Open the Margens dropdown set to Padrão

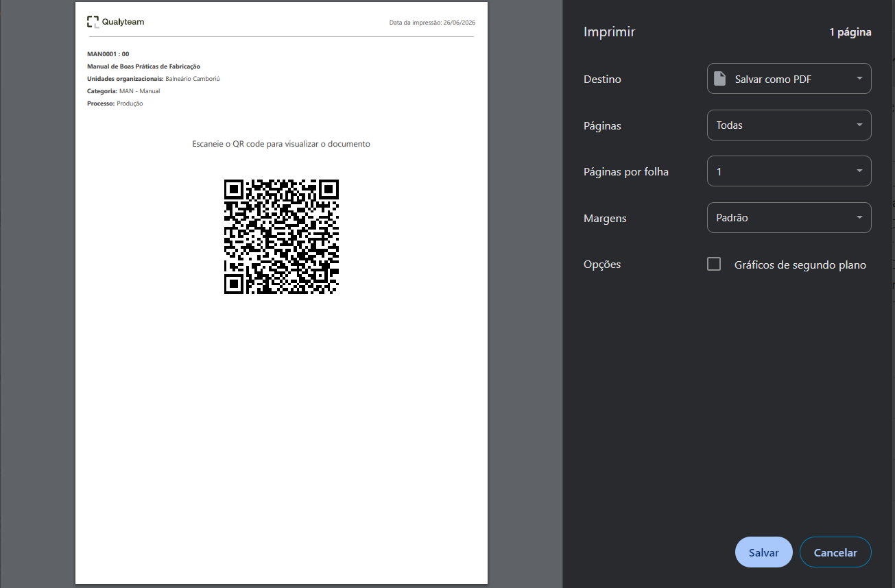pos(789,218)
